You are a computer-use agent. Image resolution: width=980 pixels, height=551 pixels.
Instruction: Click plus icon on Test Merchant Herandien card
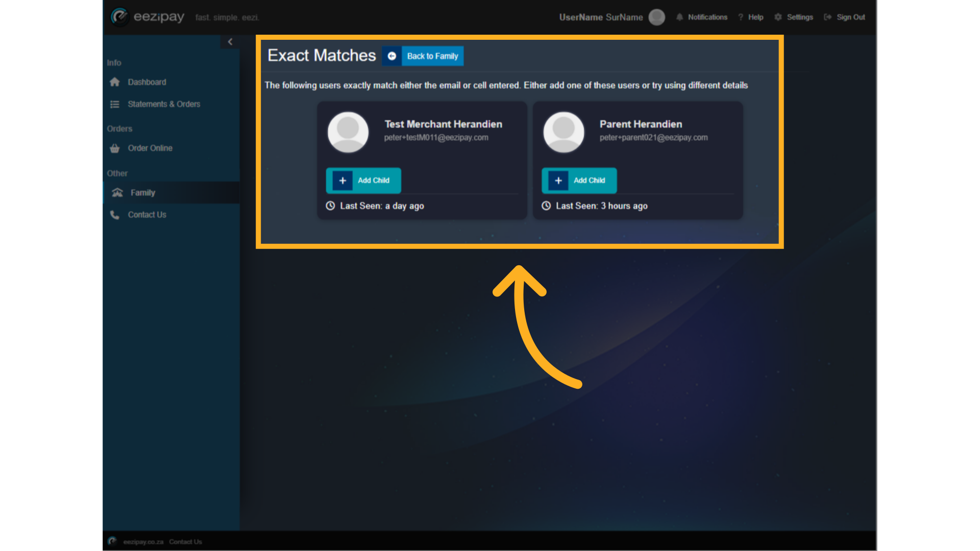click(x=342, y=181)
